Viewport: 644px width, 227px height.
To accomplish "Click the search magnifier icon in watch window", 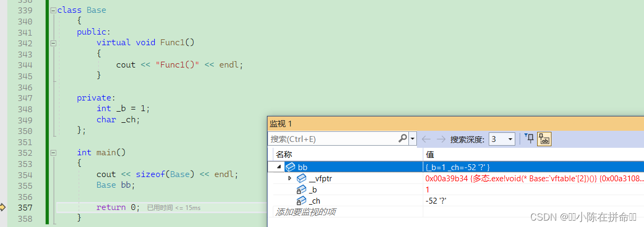I will point(403,139).
